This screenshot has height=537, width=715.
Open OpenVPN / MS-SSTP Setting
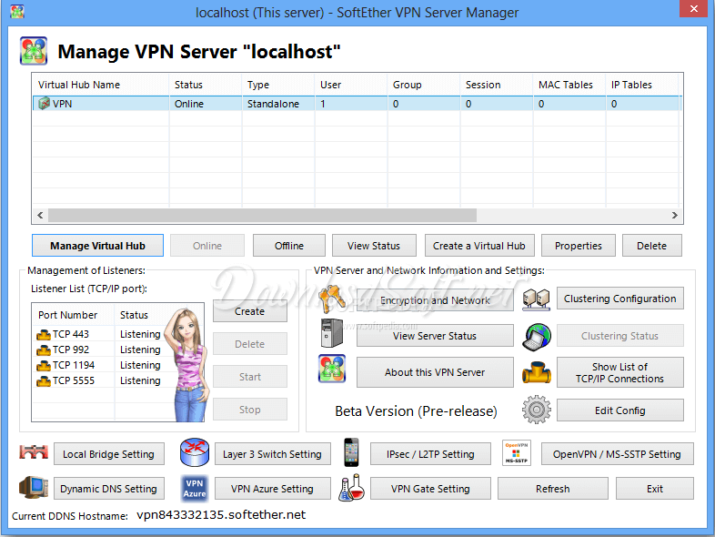point(617,454)
